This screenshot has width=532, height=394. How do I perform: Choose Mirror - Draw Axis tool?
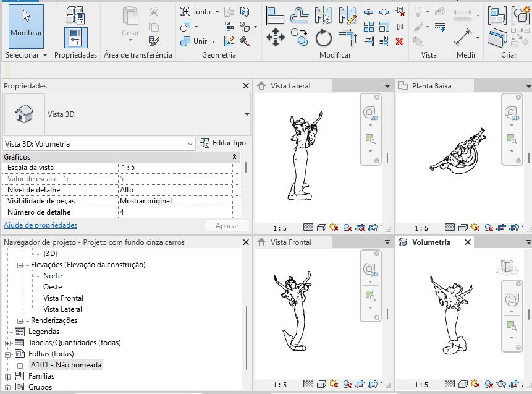(347, 15)
